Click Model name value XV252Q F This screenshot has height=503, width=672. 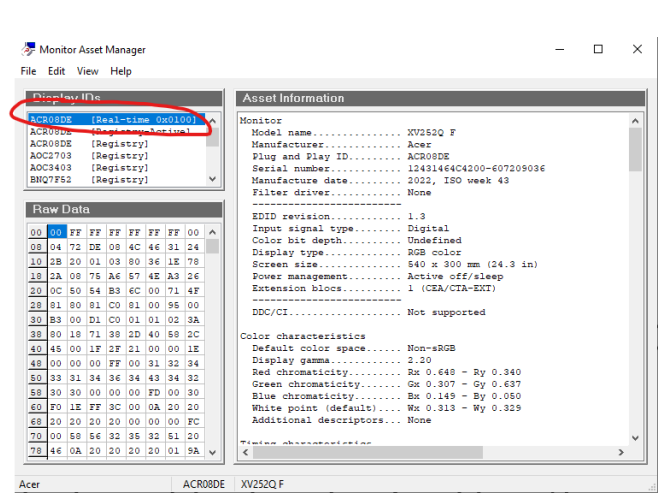(x=432, y=133)
